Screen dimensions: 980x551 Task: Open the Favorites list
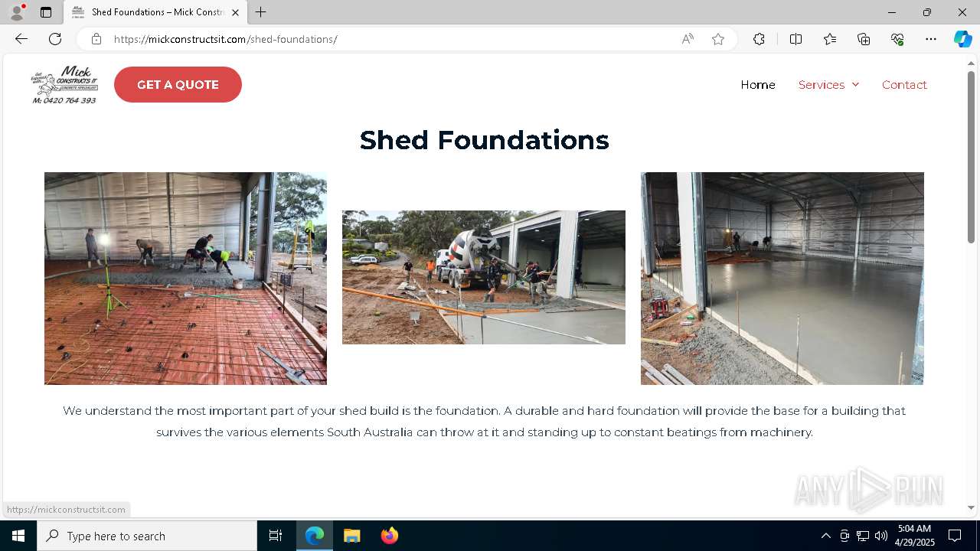coord(830,39)
